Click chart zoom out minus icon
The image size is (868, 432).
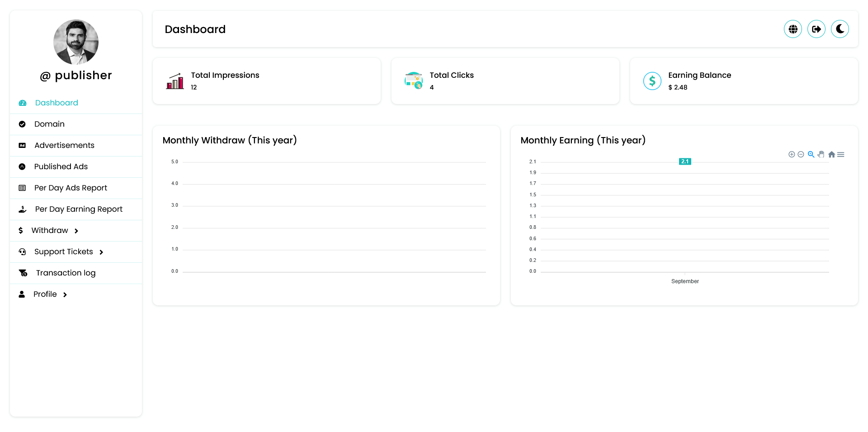[x=801, y=155]
